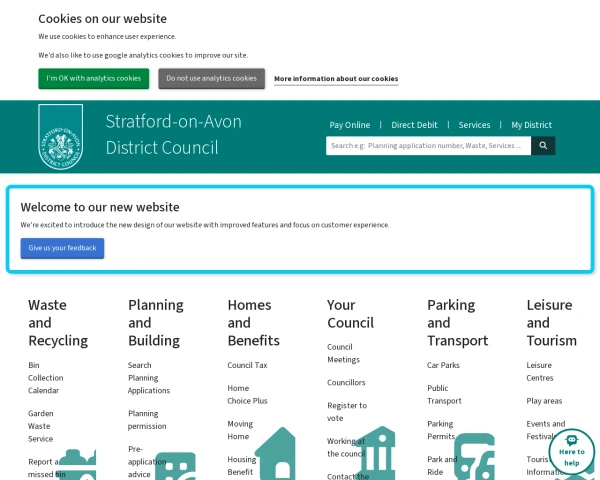Click the house icon under Homes and Benefits
This screenshot has height=480, width=600.
[276, 453]
